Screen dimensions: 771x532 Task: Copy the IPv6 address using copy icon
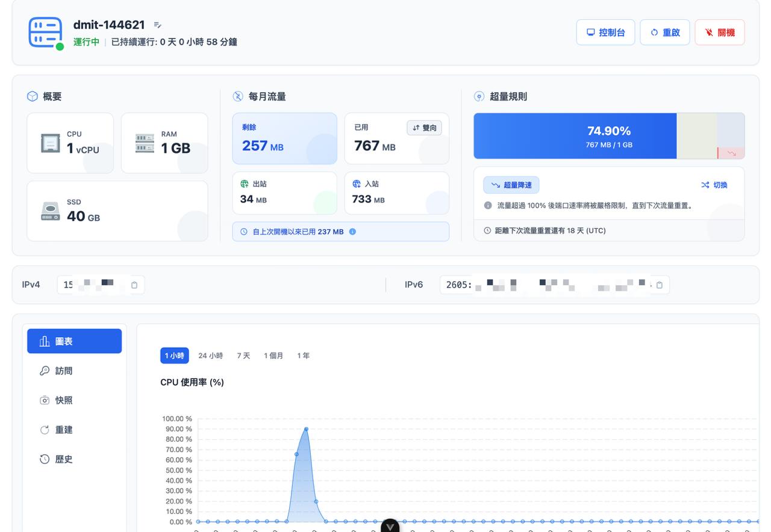pos(659,285)
